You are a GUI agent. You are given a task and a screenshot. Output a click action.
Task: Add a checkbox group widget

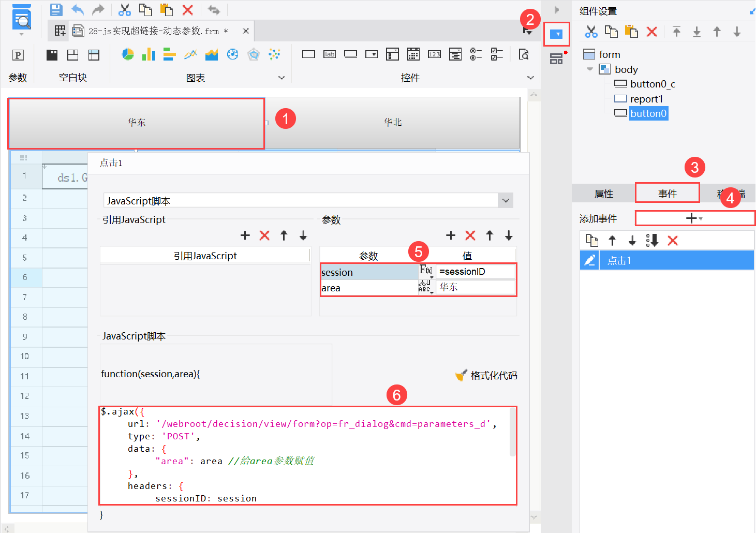[x=497, y=54]
